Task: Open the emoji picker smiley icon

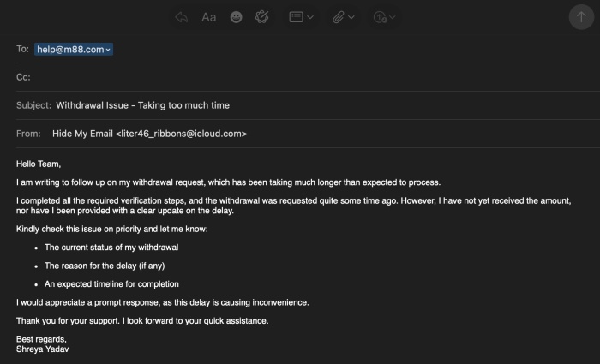Action: pyautogui.click(x=236, y=17)
